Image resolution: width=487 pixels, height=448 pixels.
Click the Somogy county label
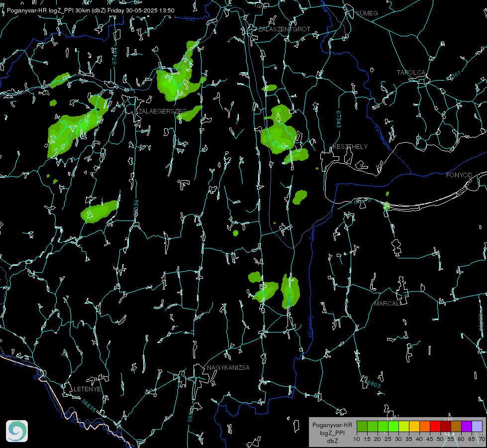click(310, 327)
